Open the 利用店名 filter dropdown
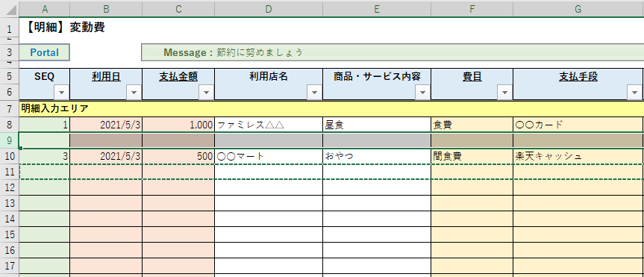This screenshot has width=644, height=277. coord(315,93)
